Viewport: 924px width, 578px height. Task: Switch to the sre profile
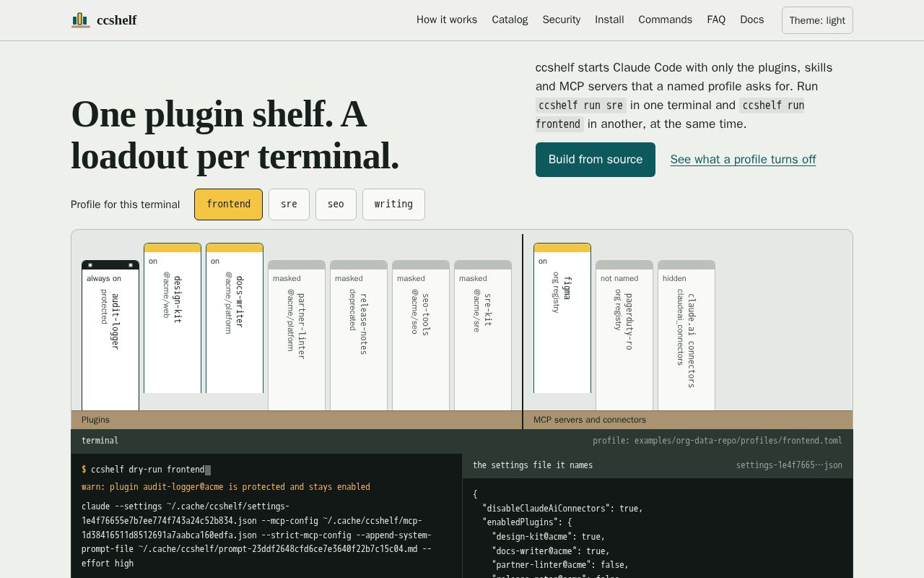[x=289, y=204]
